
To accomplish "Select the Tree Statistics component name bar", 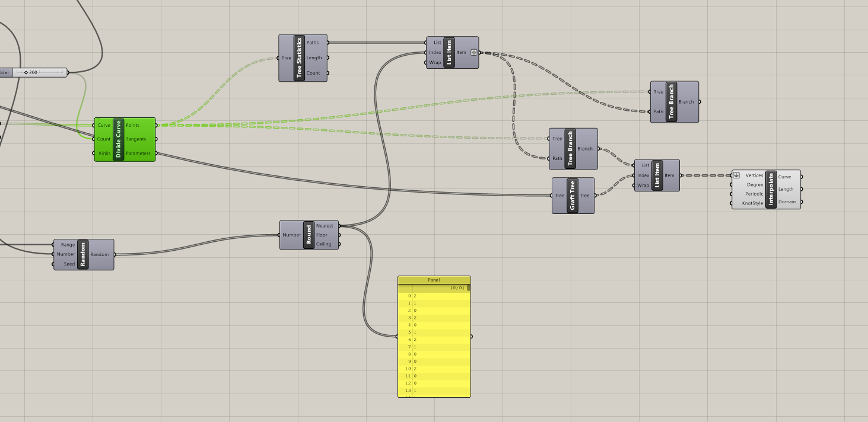I will pos(299,58).
